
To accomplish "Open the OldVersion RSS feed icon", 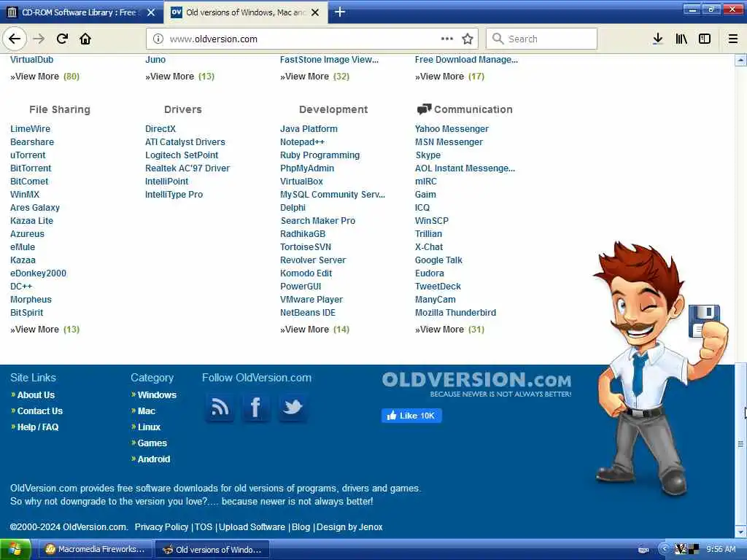I will coord(220,407).
